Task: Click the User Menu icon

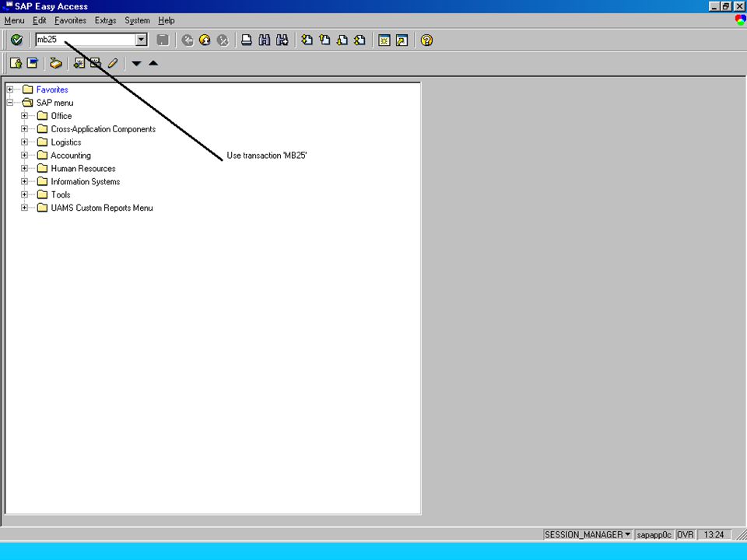Action: [16, 63]
